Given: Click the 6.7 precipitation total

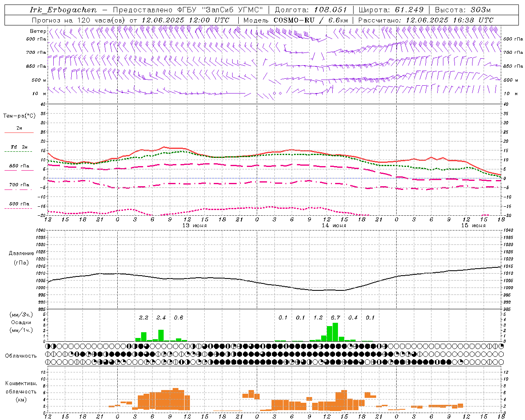Looking at the screenshot, I should pos(336,317).
